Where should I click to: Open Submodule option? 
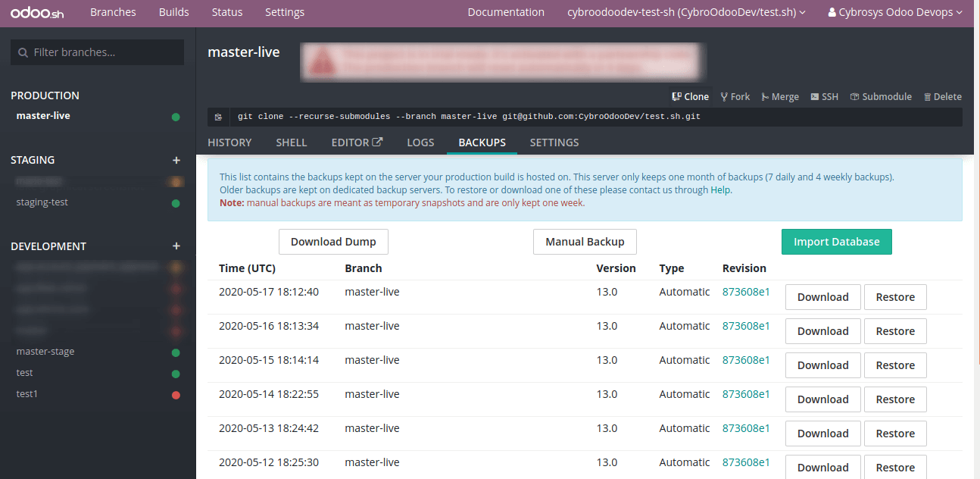tap(881, 96)
